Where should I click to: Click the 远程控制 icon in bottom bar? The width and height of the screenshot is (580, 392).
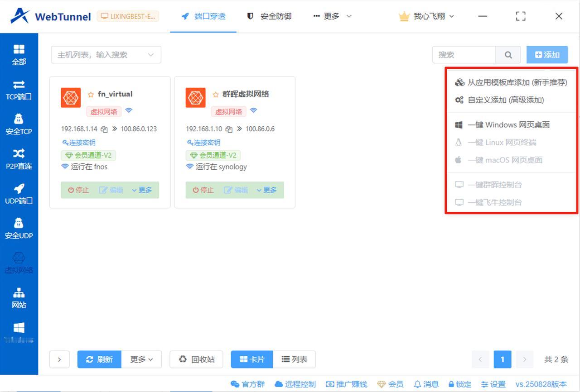pos(295,384)
